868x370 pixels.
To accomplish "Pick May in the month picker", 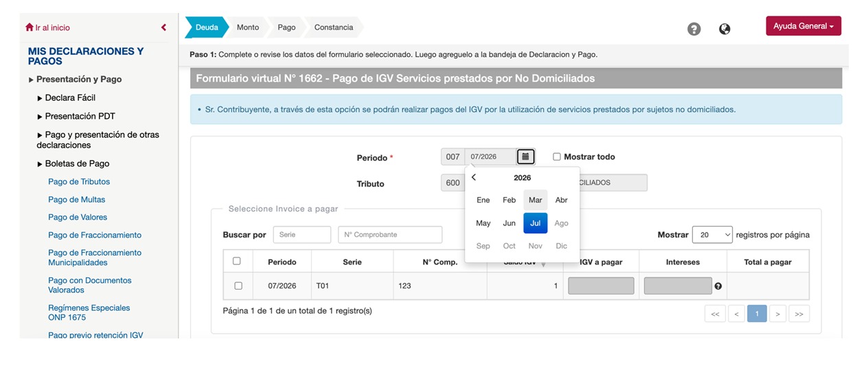I will pos(483,223).
